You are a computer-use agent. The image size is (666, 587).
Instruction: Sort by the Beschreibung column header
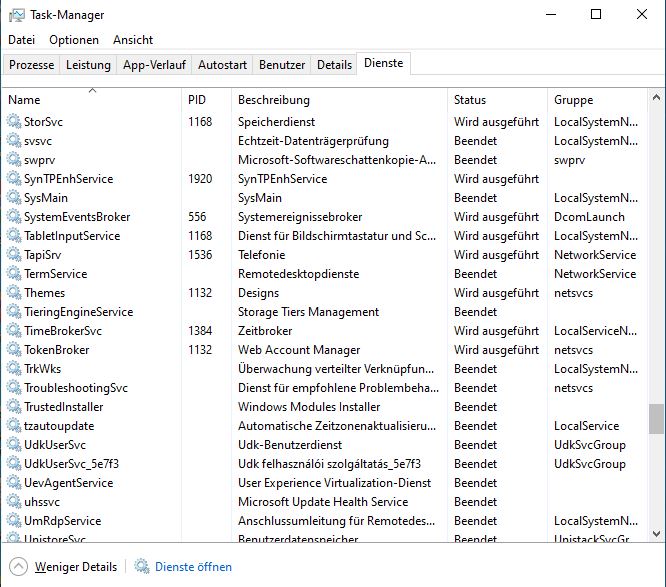[339, 100]
